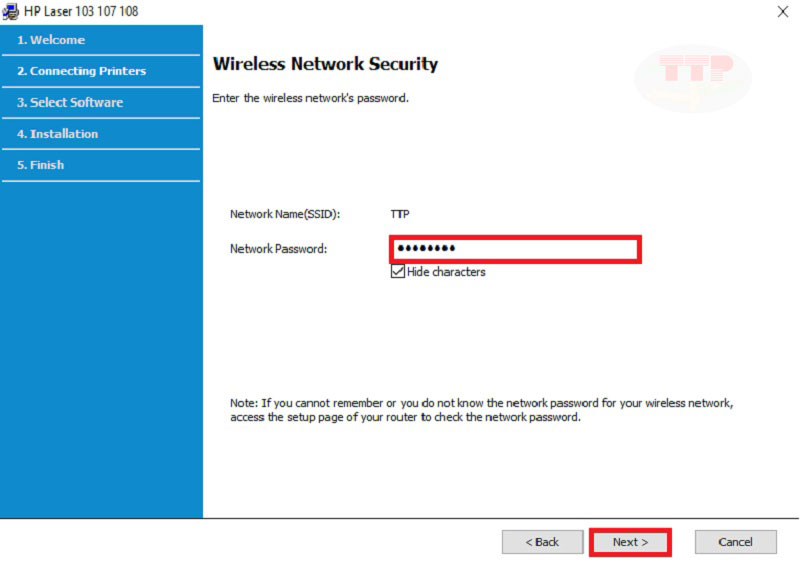This screenshot has width=800, height=562.
Task: Go back with the Back button
Action: [x=543, y=542]
